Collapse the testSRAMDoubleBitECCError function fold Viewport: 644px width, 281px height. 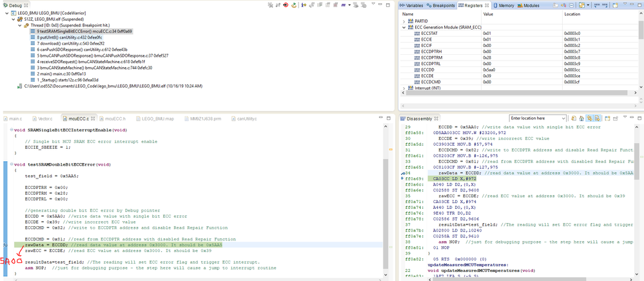(11, 164)
